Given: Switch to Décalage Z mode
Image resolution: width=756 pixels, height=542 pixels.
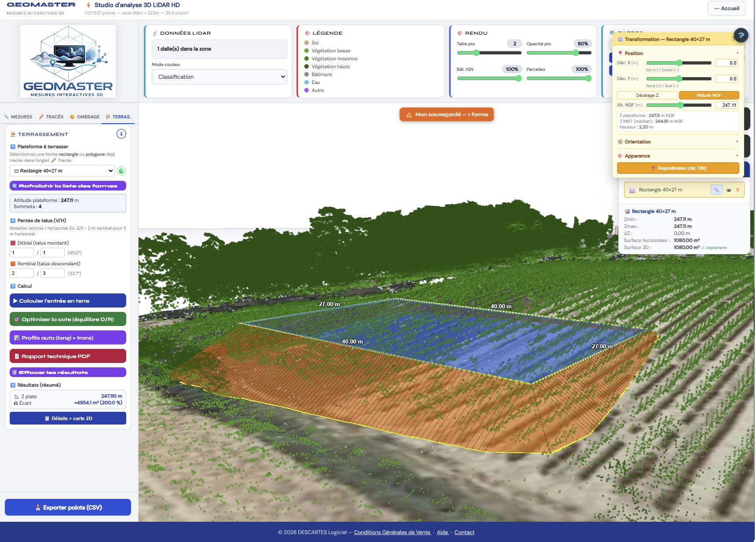Looking at the screenshot, I should tap(647, 95).
